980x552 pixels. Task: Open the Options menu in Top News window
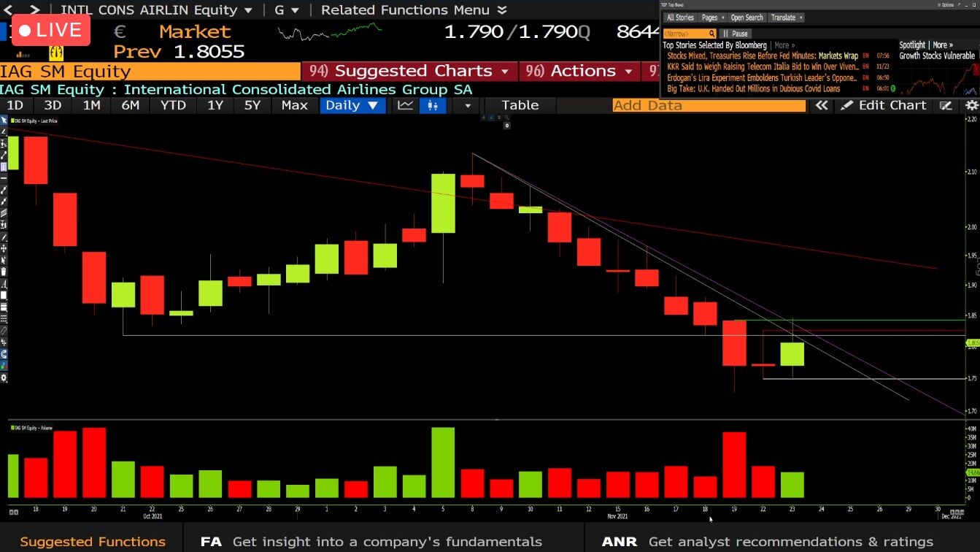pos(946,4)
